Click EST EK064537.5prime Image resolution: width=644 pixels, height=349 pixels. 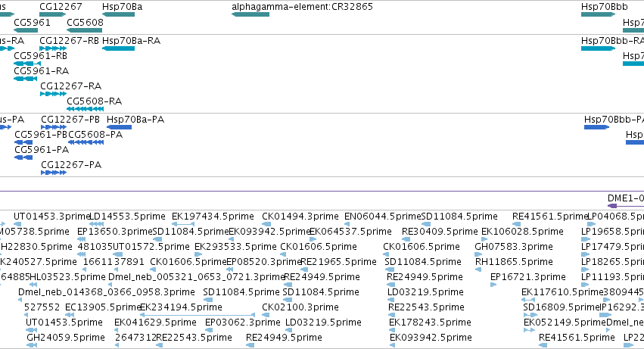pyautogui.click(x=350, y=232)
